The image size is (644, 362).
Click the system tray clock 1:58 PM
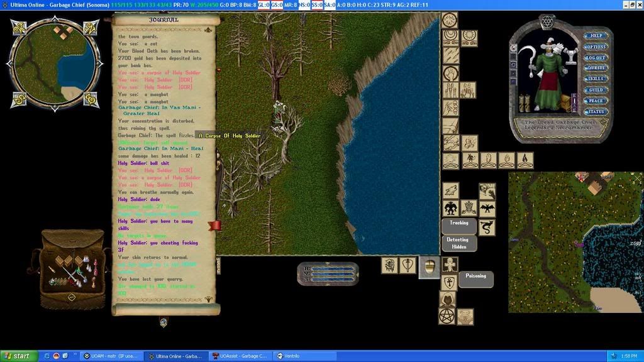tap(629, 356)
